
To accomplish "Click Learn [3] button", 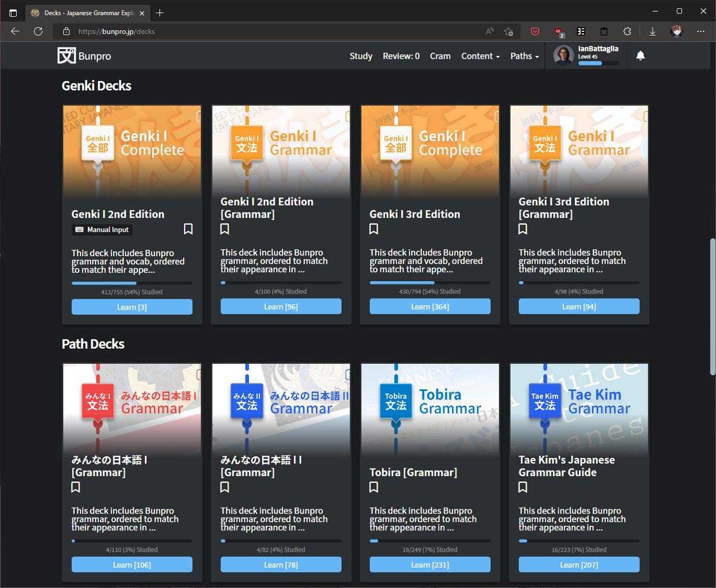I will [132, 307].
